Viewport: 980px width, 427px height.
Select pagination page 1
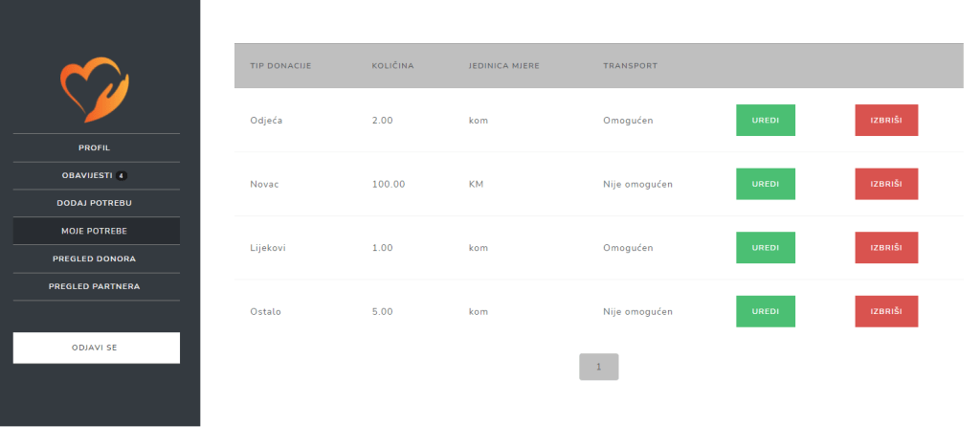click(598, 367)
